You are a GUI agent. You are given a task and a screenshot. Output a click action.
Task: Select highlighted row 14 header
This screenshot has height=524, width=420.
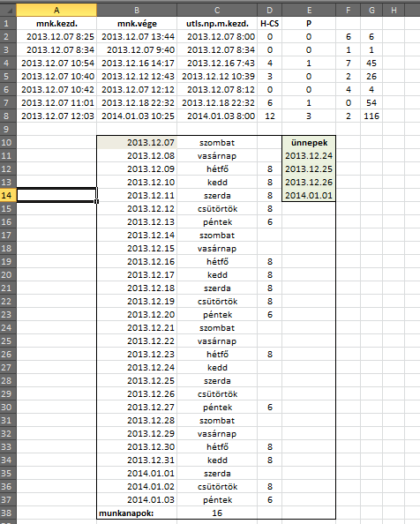(8, 196)
